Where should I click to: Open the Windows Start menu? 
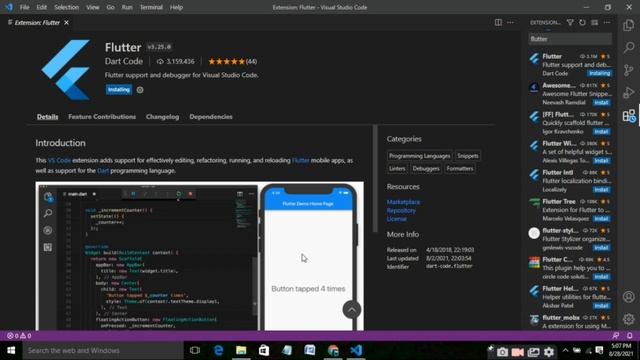11,351
